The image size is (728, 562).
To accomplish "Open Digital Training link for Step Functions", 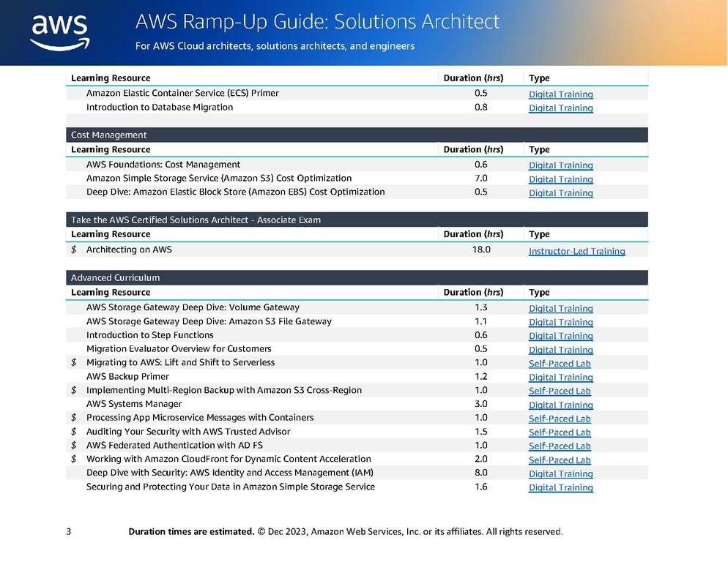I will click(561, 336).
